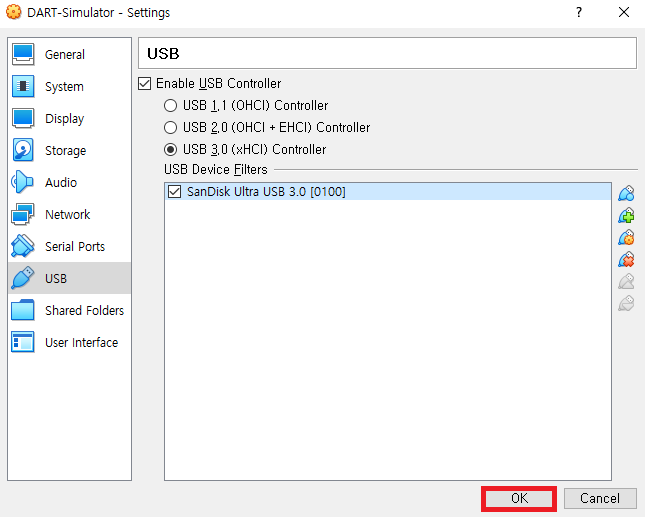Edit the selected USB filter
645x517 pixels.
pyautogui.click(x=627, y=237)
